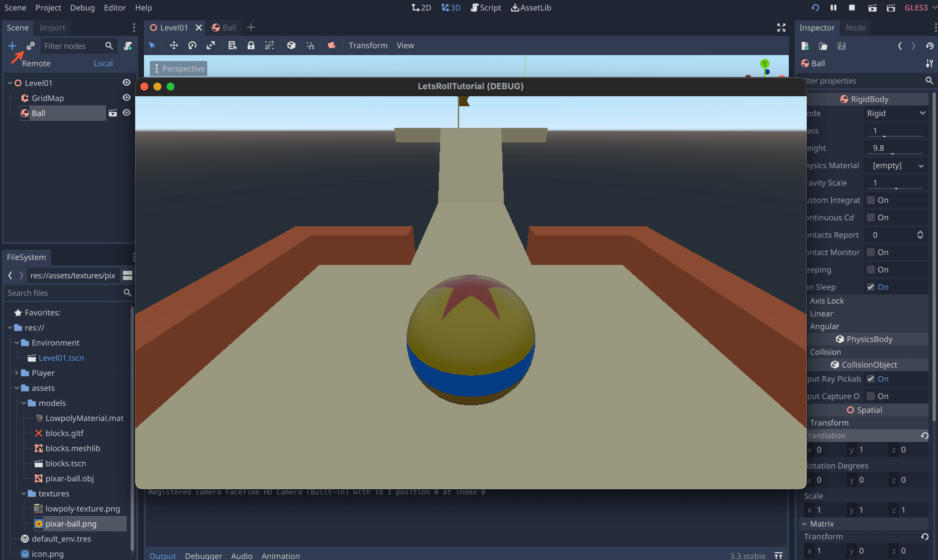This screenshot has height=560, width=938.
Task: Enable Custom Integrator checkbox
Action: pos(870,200)
